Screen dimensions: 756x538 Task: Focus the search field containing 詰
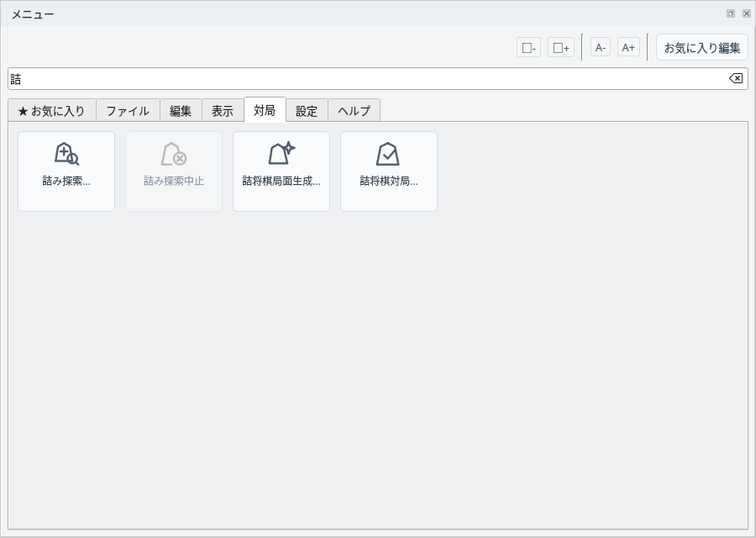click(x=378, y=79)
